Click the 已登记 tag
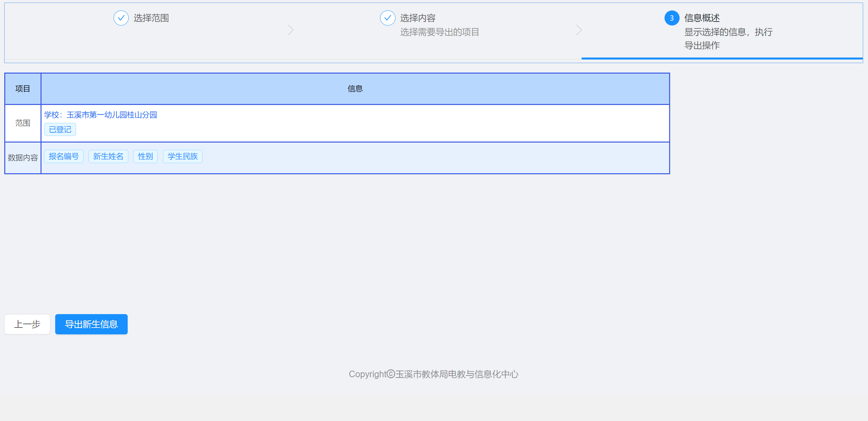 coord(60,129)
